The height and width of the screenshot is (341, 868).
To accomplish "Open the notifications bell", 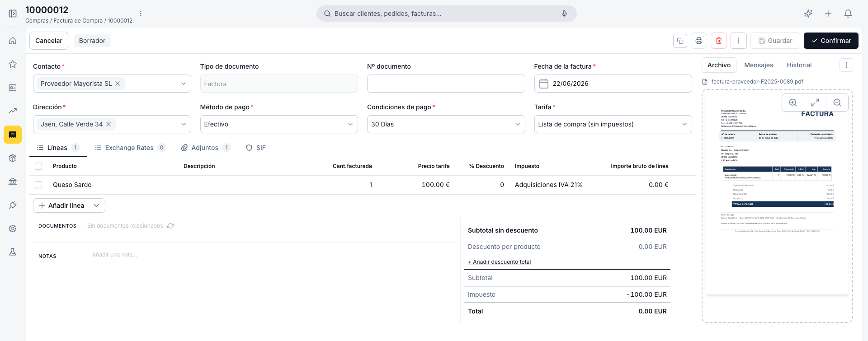I will pyautogui.click(x=848, y=14).
